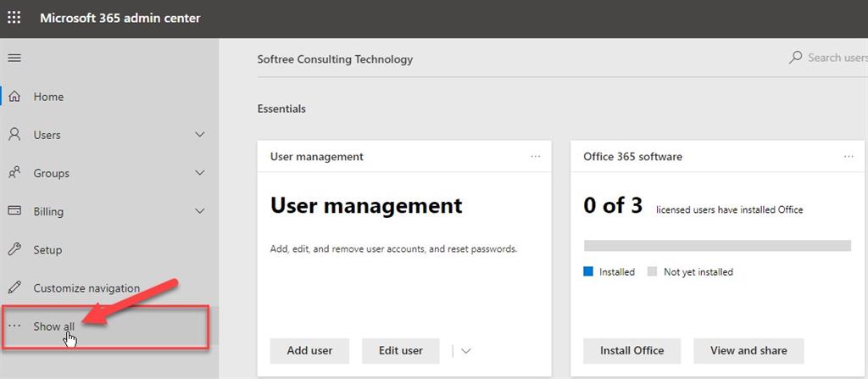Click the 'Add, edit, and remove user accounts' description
868x379 pixels.
393,249
